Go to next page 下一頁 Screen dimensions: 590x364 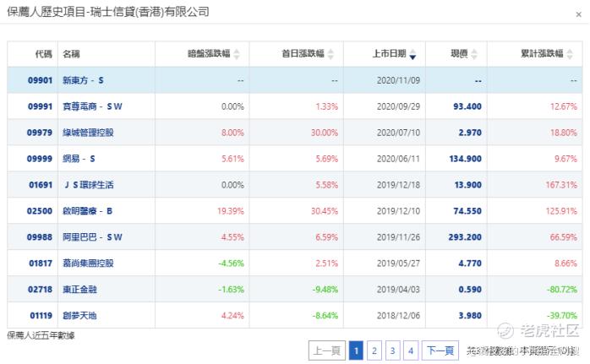pyautogui.click(x=440, y=350)
